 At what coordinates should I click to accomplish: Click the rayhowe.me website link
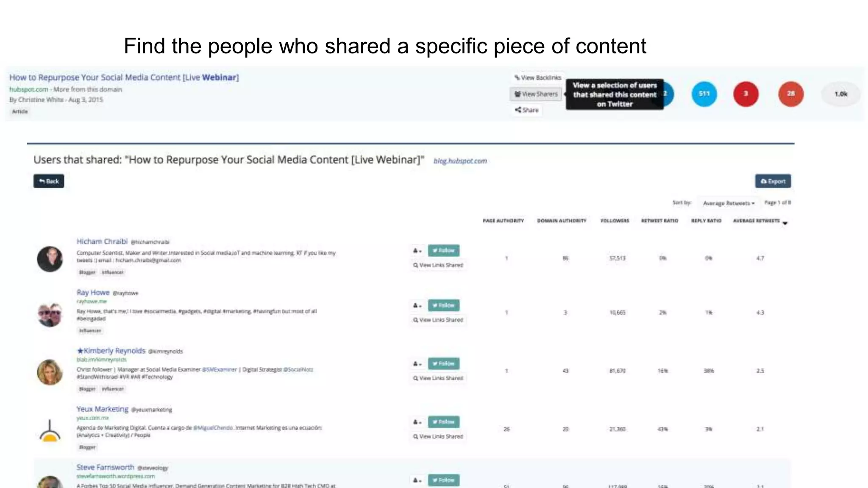coord(91,301)
